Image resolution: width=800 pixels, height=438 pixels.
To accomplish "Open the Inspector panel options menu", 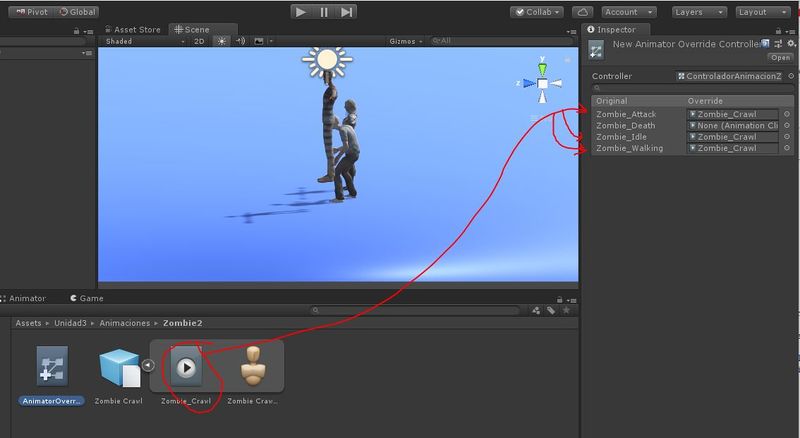I will click(791, 31).
